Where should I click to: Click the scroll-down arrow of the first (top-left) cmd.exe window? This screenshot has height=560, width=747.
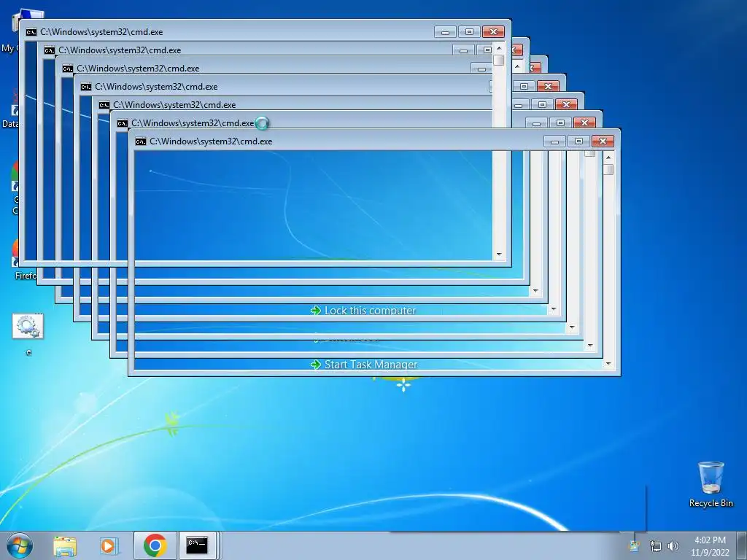tap(499, 254)
